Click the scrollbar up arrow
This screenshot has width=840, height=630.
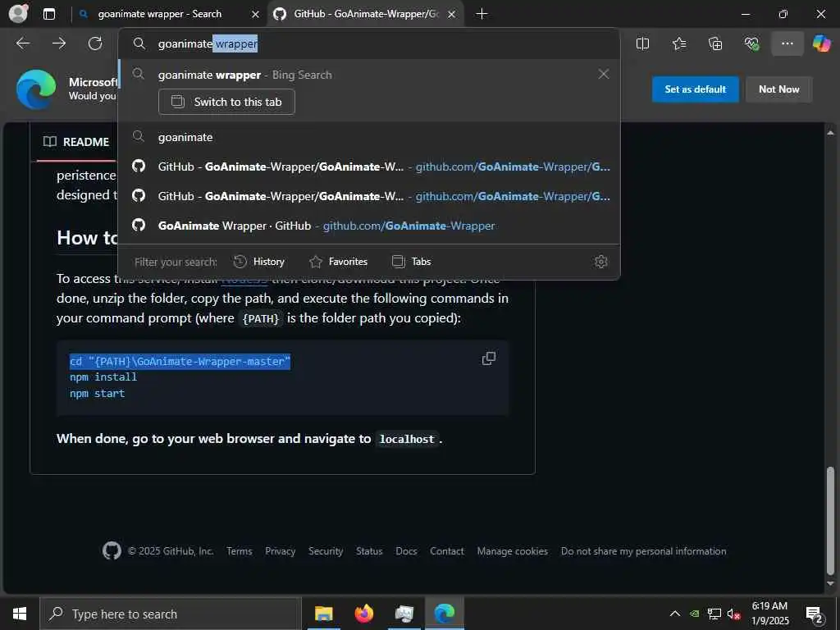tap(830, 132)
